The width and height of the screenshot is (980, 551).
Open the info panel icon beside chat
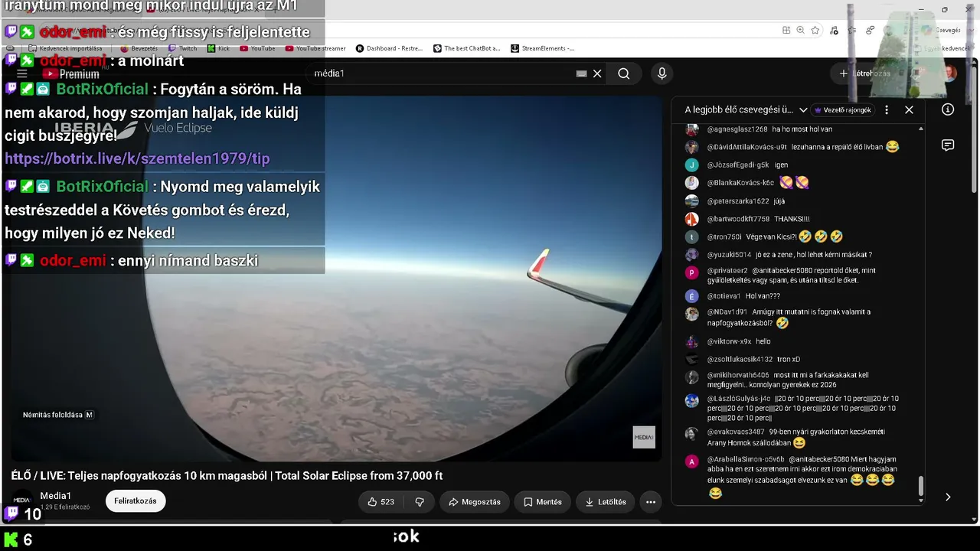tap(948, 109)
